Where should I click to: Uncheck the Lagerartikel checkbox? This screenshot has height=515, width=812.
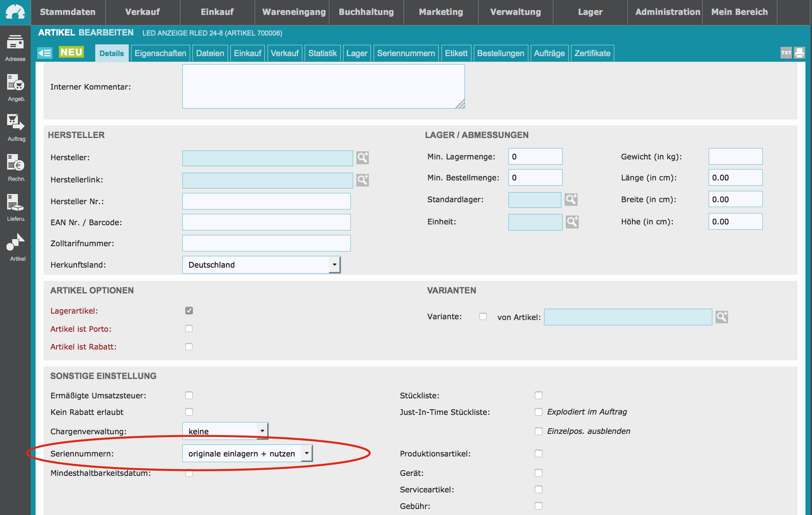click(189, 310)
